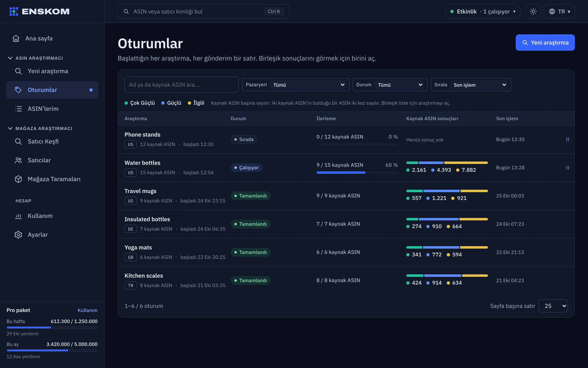This screenshot has width=588, height=368.
Task: Open the TR language dropdown
Action: click(559, 11)
